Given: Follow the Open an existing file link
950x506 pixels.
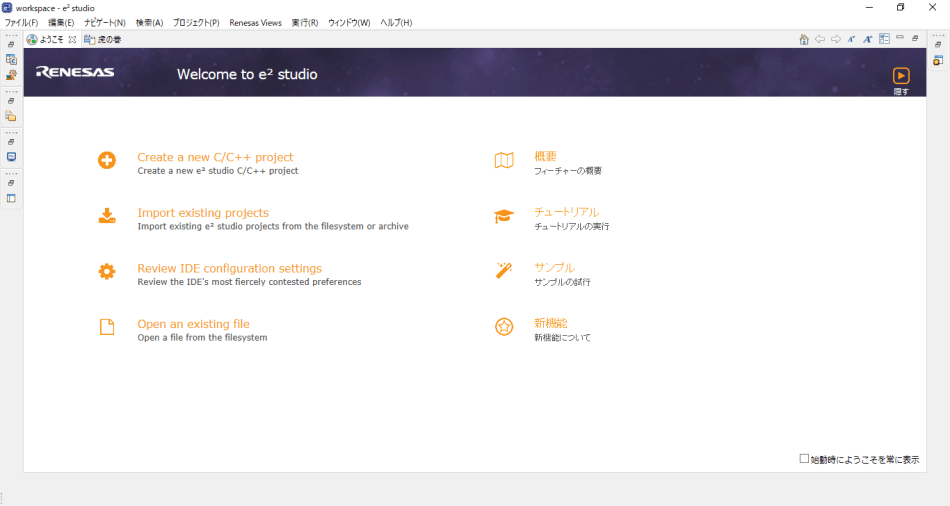Looking at the screenshot, I should (x=193, y=324).
